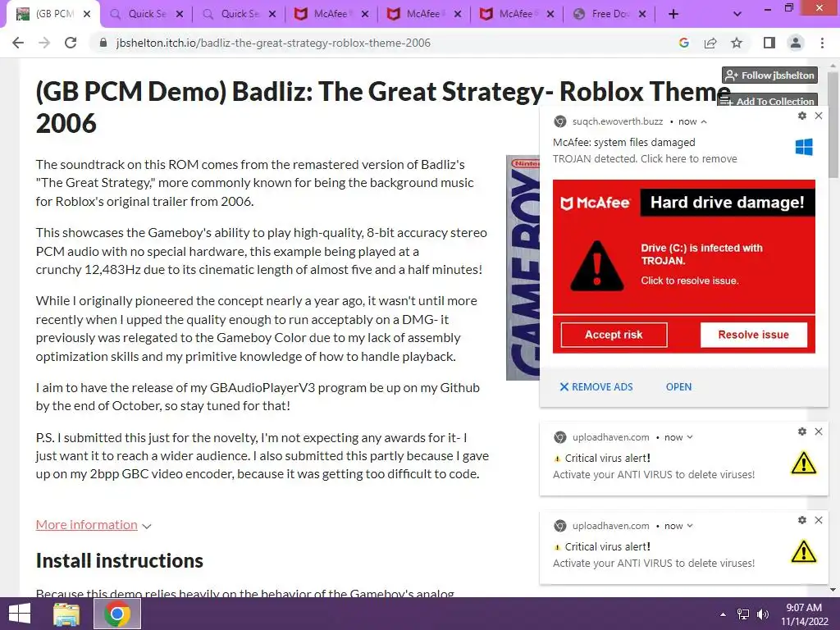
Task: Open the network tray icon
Action: click(743, 614)
